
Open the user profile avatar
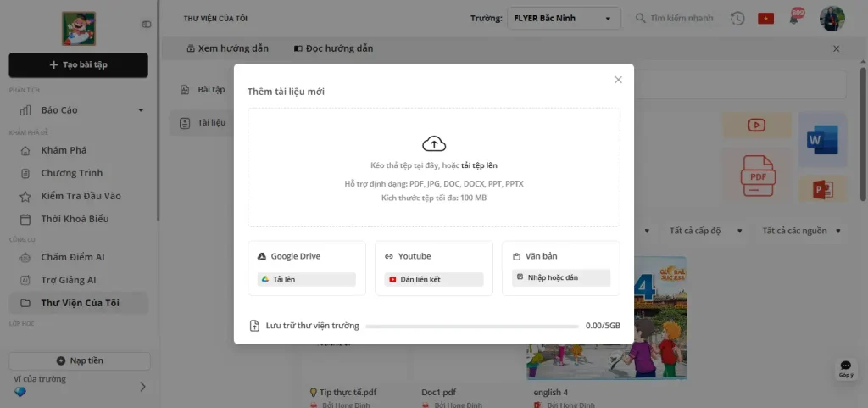pos(832,18)
